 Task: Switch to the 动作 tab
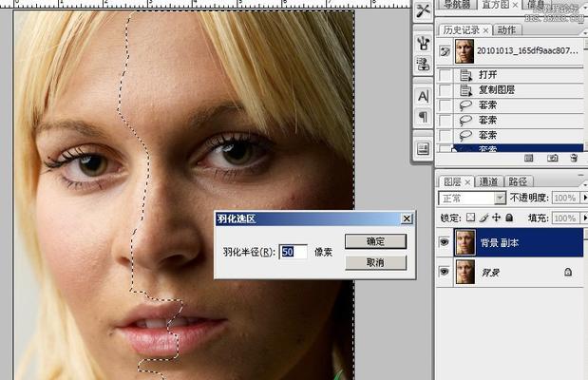506,30
